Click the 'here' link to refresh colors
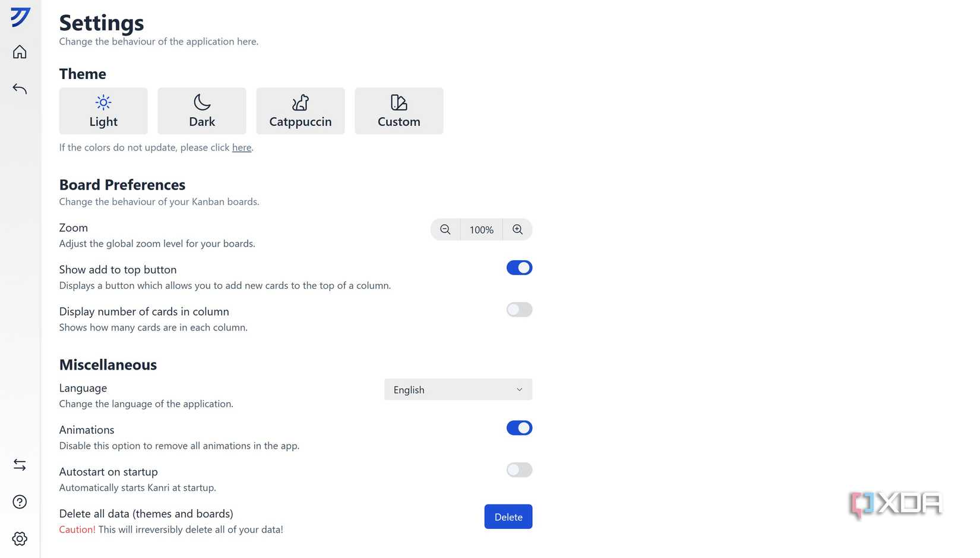The height and width of the screenshot is (558, 980). [x=242, y=147]
